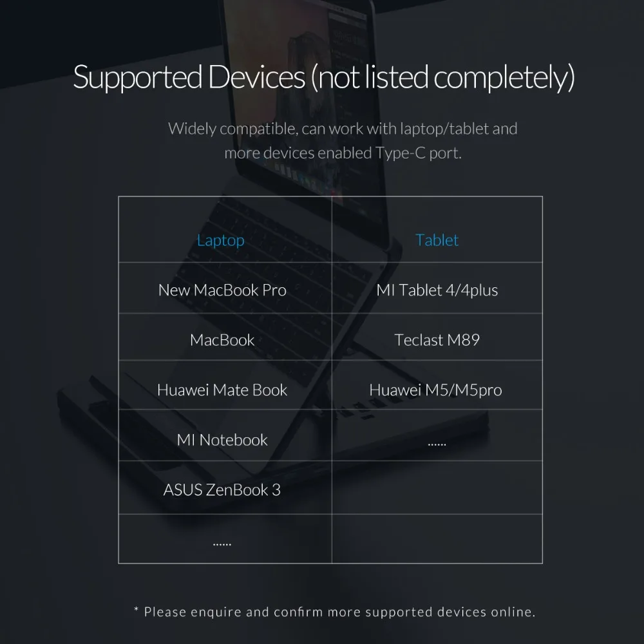Select the MI Tablet 4/4plus cell
The width and height of the screenshot is (644, 644).
point(437,290)
